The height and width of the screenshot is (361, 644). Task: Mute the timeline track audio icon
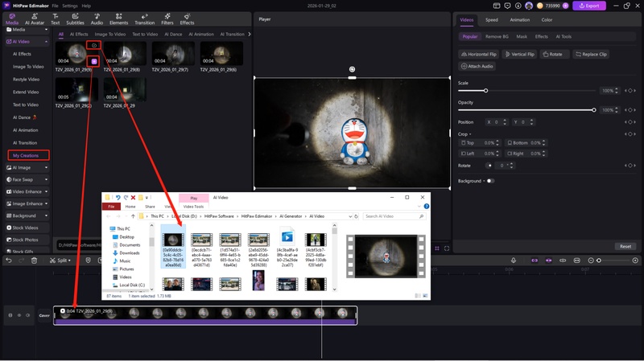(28, 315)
